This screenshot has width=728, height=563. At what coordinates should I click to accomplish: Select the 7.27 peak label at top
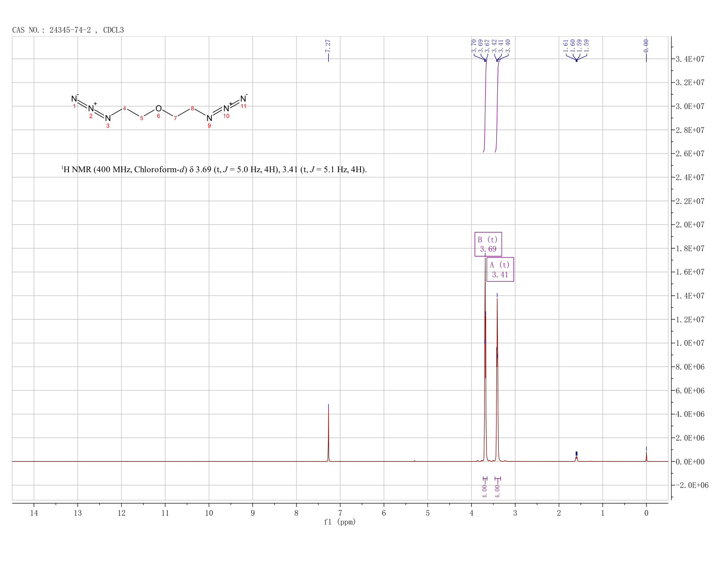click(x=328, y=45)
